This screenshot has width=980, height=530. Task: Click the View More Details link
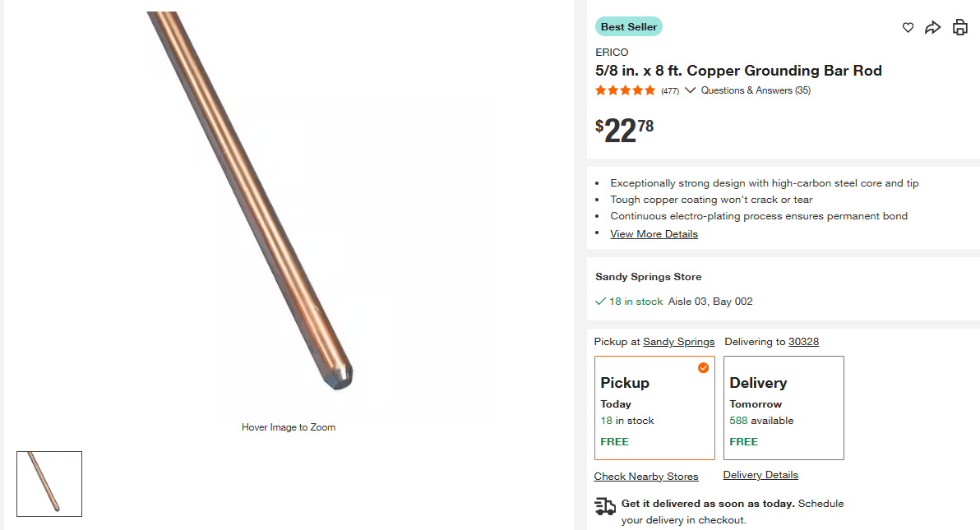(654, 234)
